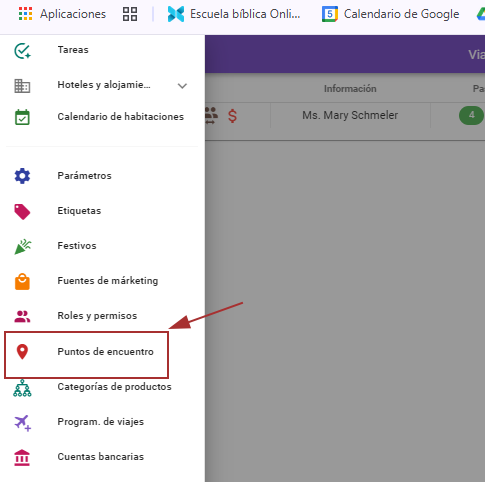Click the Parámetros gear icon
This screenshot has width=485, height=482.
(x=22, y=176)
